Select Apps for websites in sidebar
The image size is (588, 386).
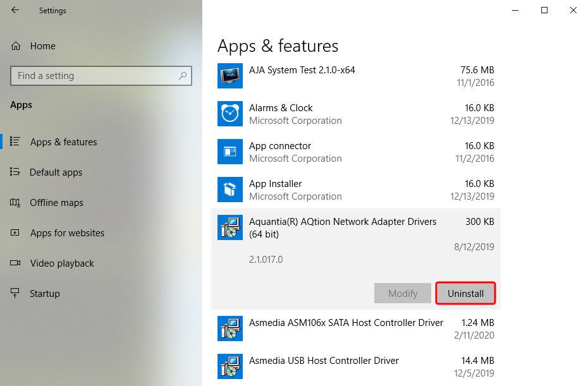67,233
